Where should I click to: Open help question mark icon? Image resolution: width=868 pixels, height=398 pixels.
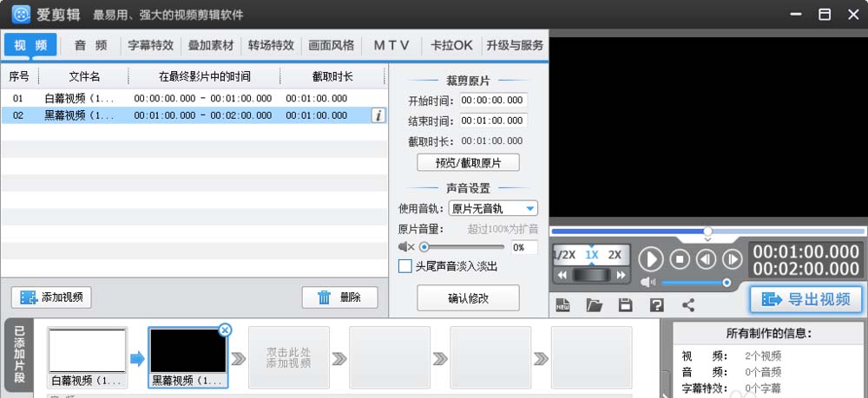pyautogui.click(x=656, y=304)
